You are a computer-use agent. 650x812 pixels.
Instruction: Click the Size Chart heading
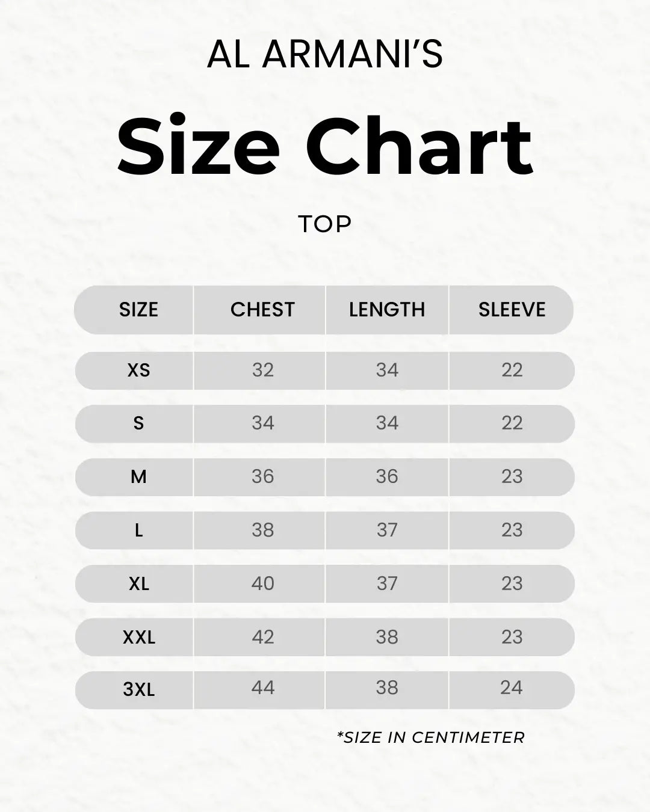[325, 146]
